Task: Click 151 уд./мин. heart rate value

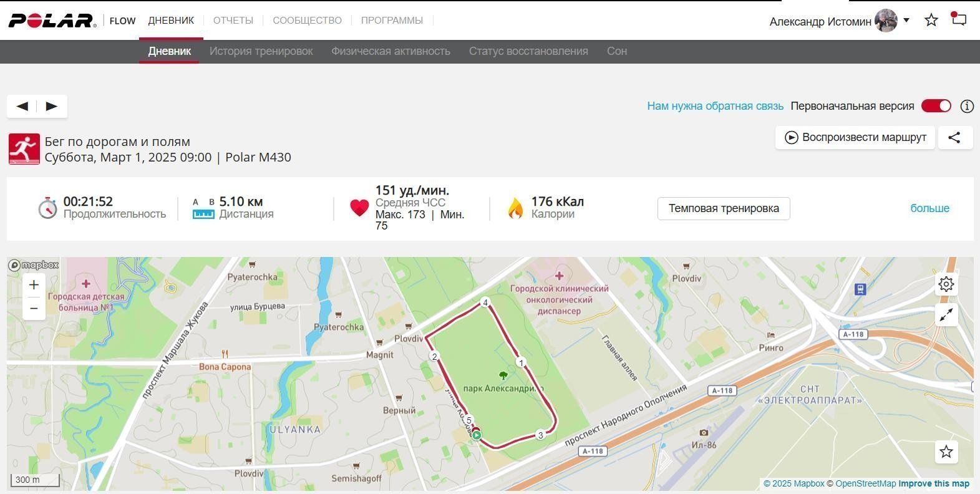Action: [x=412, y=190]
